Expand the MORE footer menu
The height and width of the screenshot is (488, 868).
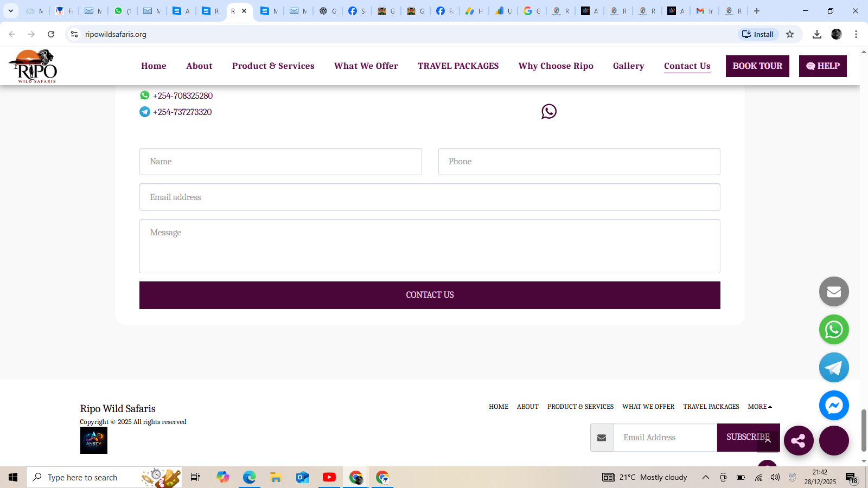(759, 407)
